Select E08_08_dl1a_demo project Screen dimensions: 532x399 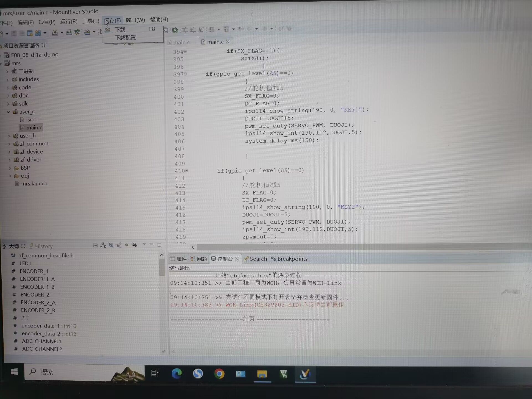coord(31,55)
